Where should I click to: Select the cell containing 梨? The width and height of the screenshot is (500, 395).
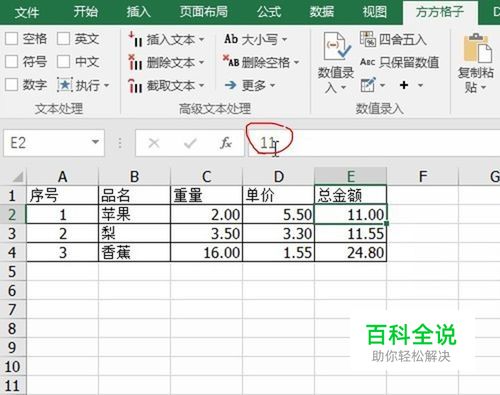point(135,233)
